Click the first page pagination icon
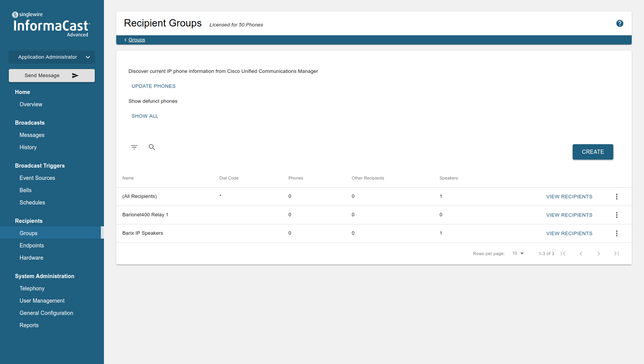644x364 pixels. pyautogui.click(x=563, y=253)
